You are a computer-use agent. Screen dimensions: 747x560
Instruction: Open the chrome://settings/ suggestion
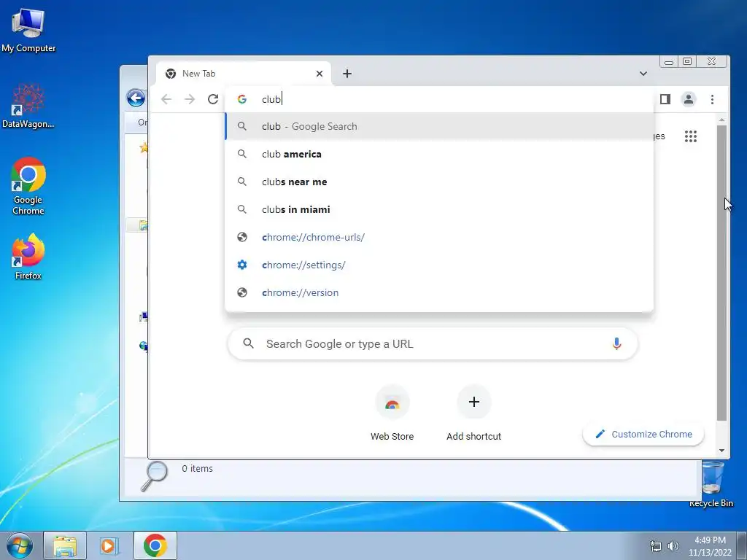(439, 264)
